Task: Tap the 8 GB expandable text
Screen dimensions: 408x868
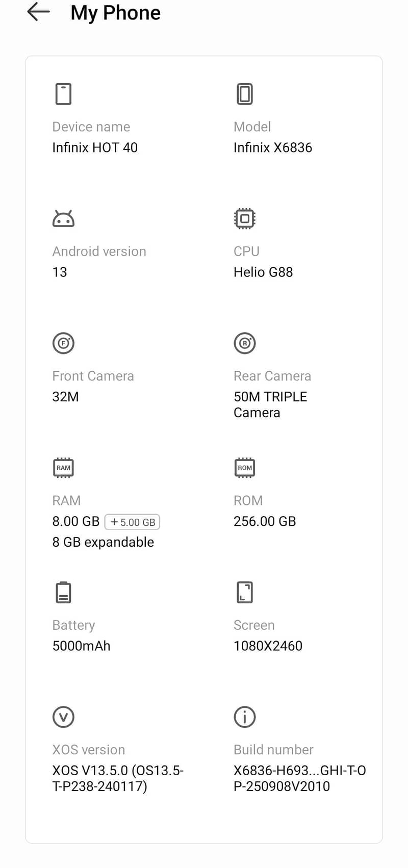Action: pyautogui.click(x=103, y=542)
